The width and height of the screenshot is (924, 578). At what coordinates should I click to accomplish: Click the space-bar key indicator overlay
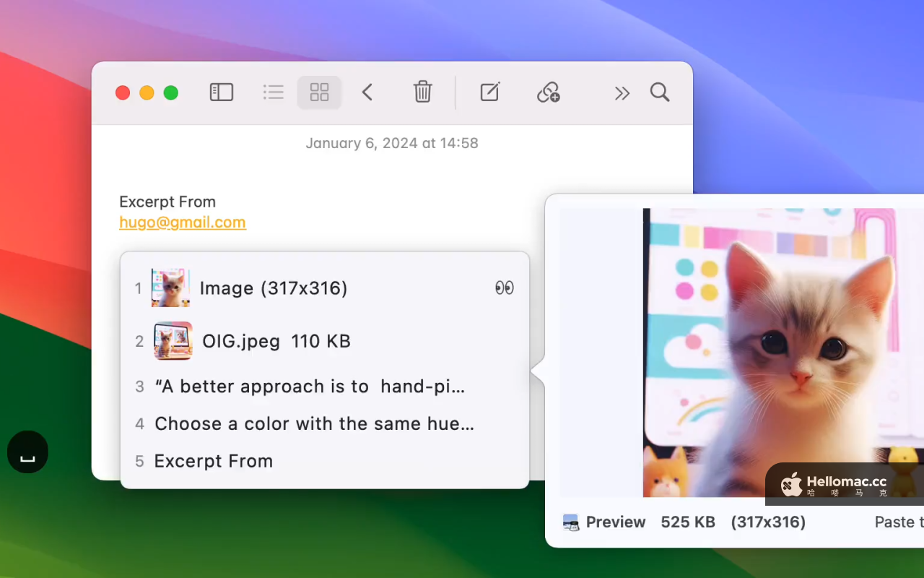click(x=27, y=452)
